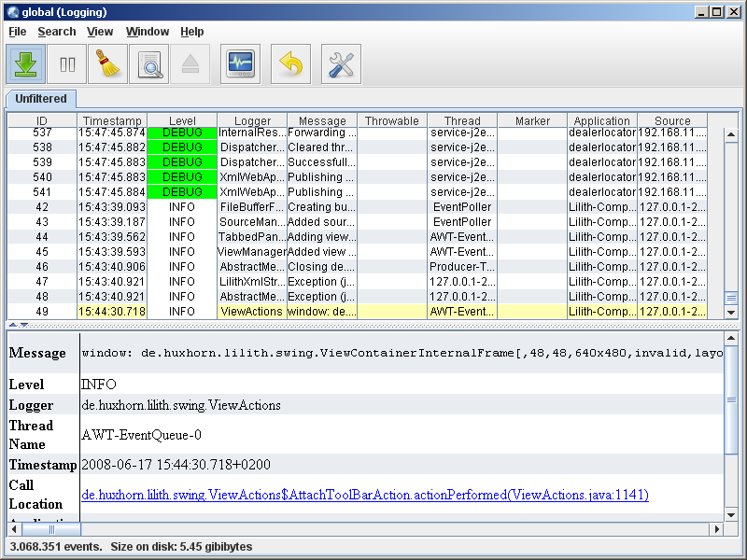Click the yellow undo arrow icon
This screenshot has height=560, width=747.
tap(290, 64)
